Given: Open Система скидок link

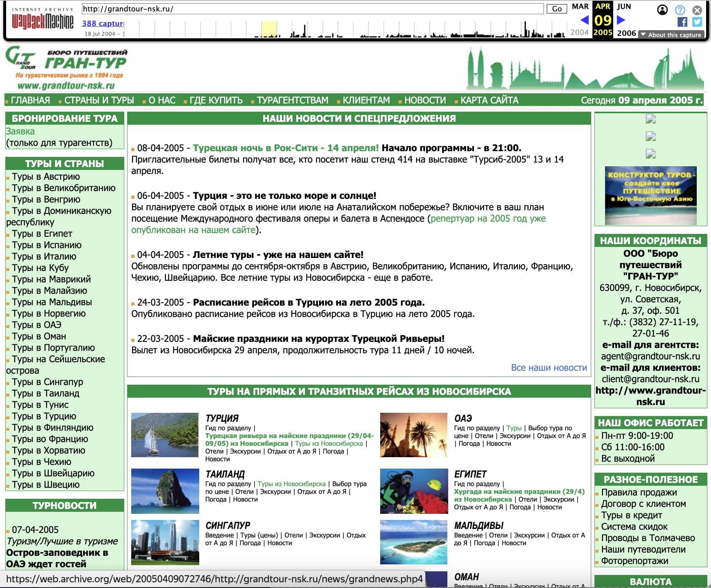Looking at the screenshot, I should 634,526.
